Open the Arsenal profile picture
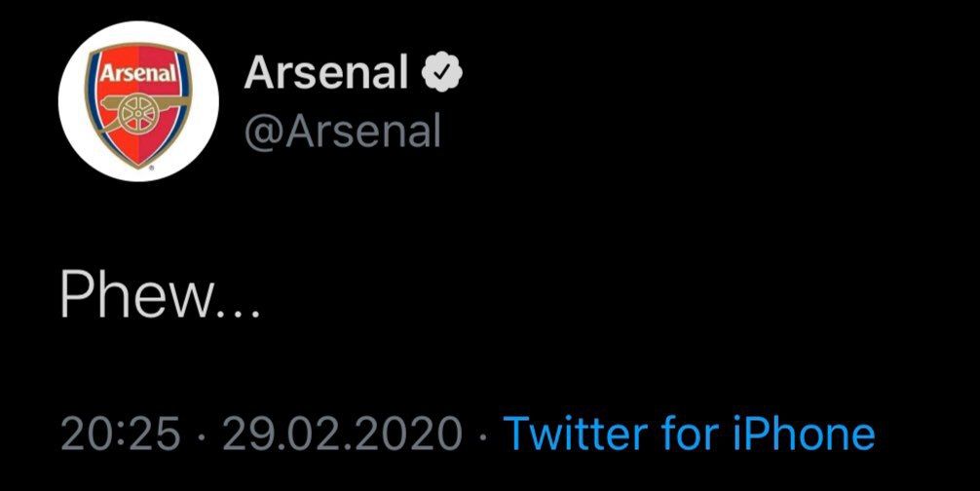Image resolution: width=980 pixels, height=491 pixels. (x=138, y=101)
